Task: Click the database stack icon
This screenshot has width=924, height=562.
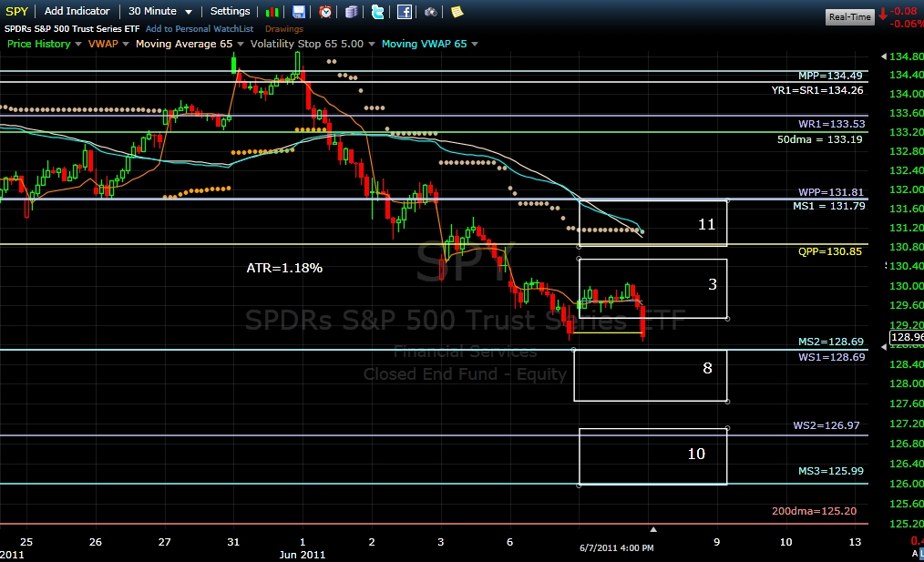Action: tap(351, 12)
